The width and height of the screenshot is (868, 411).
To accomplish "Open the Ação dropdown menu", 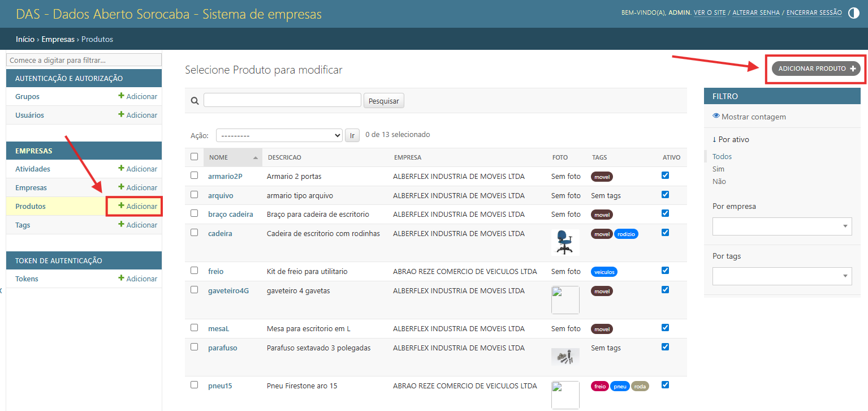I will (x=279, y=135).
